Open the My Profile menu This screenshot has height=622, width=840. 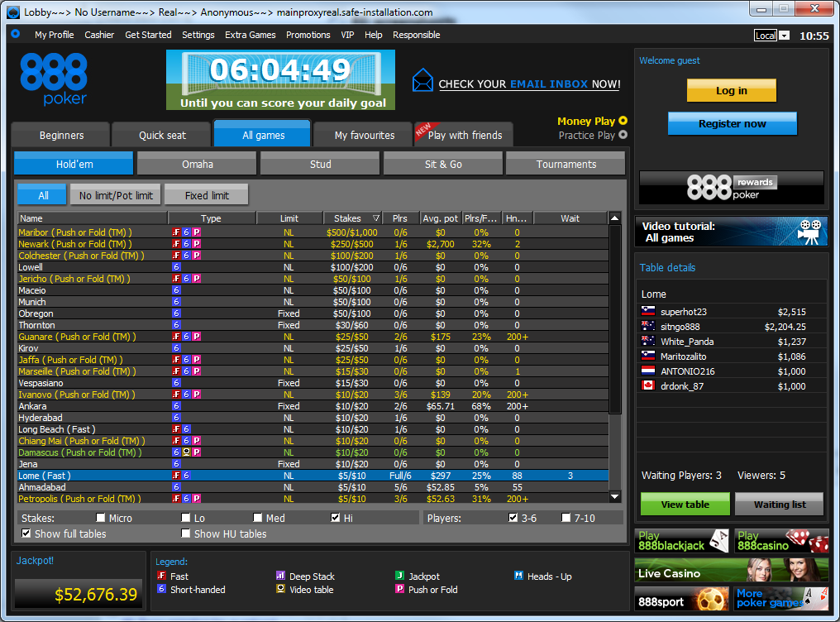(x=54, y=35)
